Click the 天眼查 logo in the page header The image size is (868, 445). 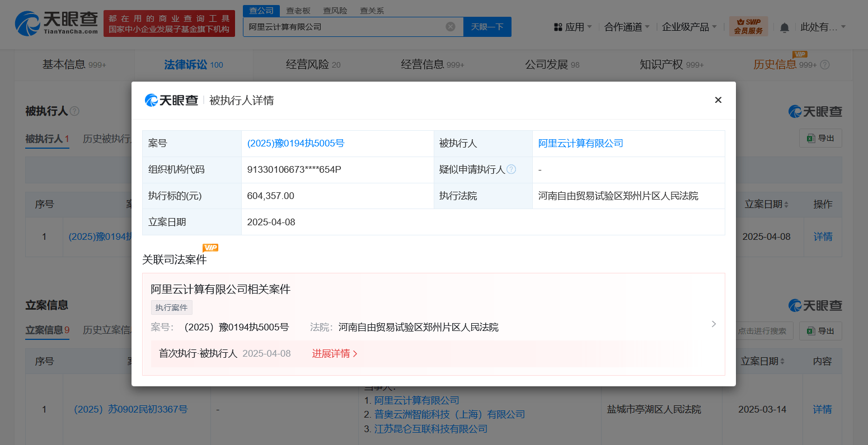(56, 23)
